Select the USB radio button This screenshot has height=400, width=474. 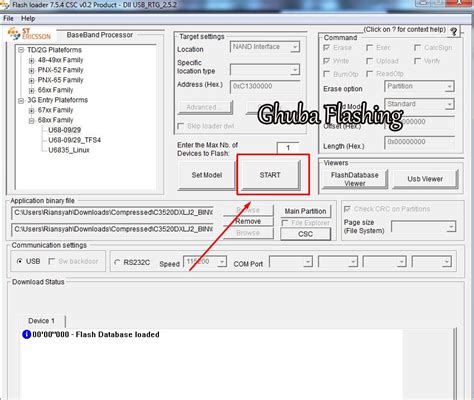pyautogui.click(x=19, y=261)
